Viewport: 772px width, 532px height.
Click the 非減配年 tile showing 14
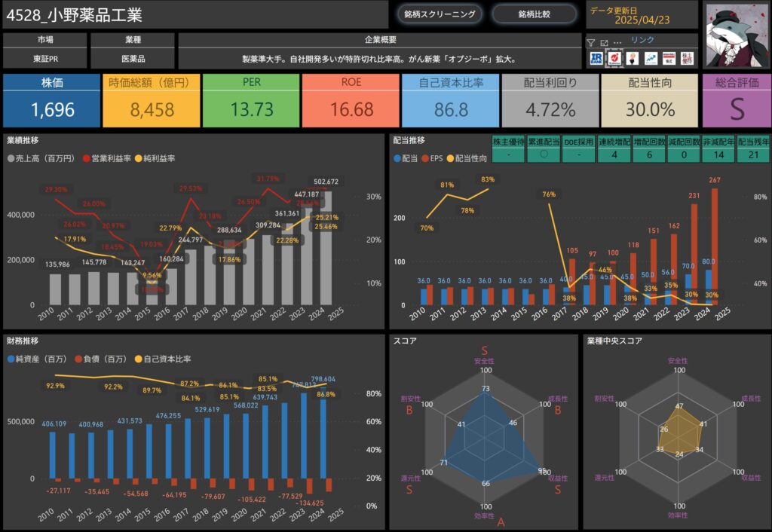pos(718,148)
